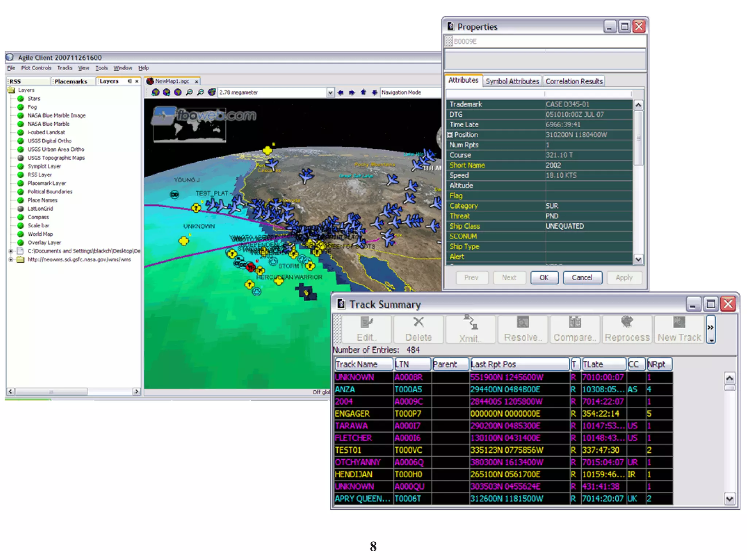
Task: Click the third globe icon in map toolbar
Action: coord(178,92)
